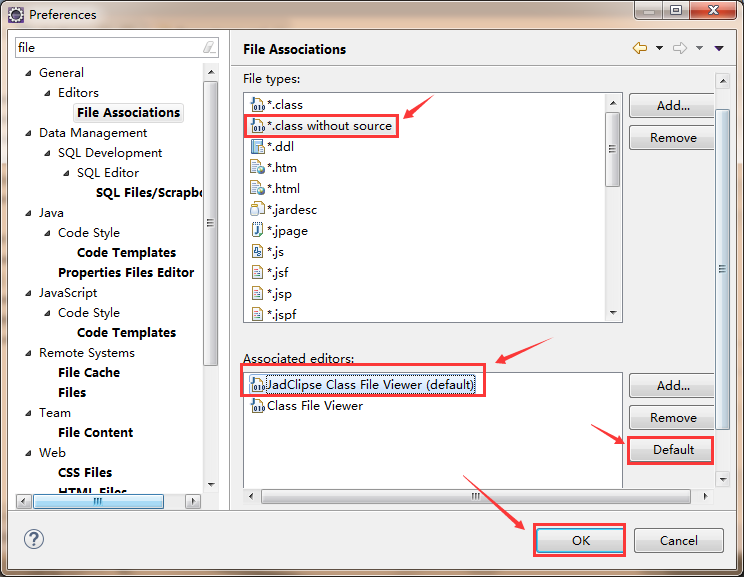Click the right pane horizontal scrollbar

tap(475, 496)
